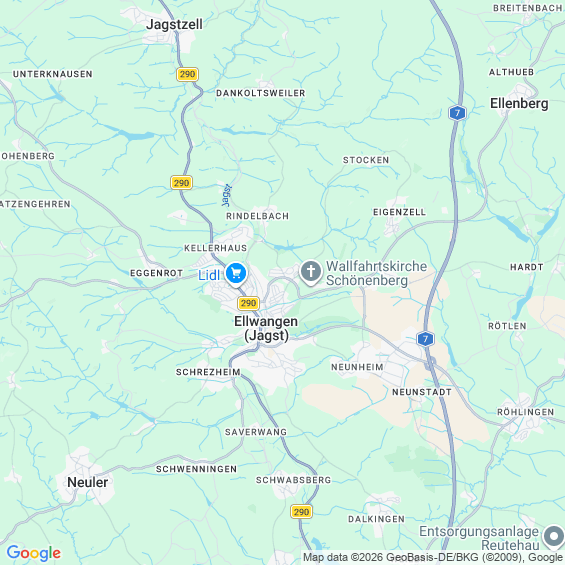565x565 pixels.
Task: Click the A7 shield near Neunheim
Action: [x=425, y=339]
